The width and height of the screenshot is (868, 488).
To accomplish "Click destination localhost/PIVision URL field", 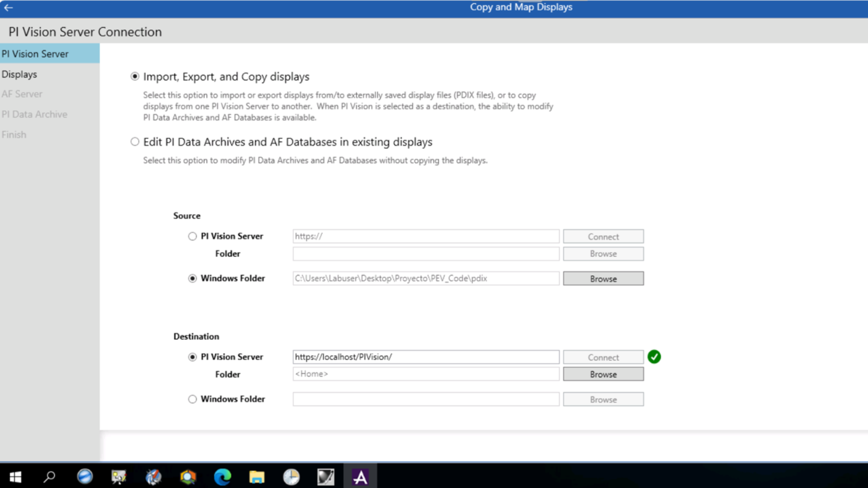I will point(426,357).
